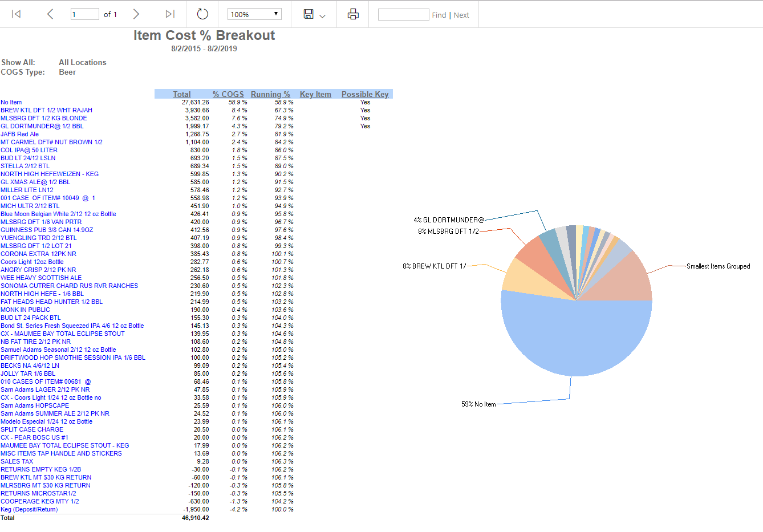Open SALES TAX item
The width and height of the screenshot is (763, 532).
pyautogui.click(x=17, y=462)
